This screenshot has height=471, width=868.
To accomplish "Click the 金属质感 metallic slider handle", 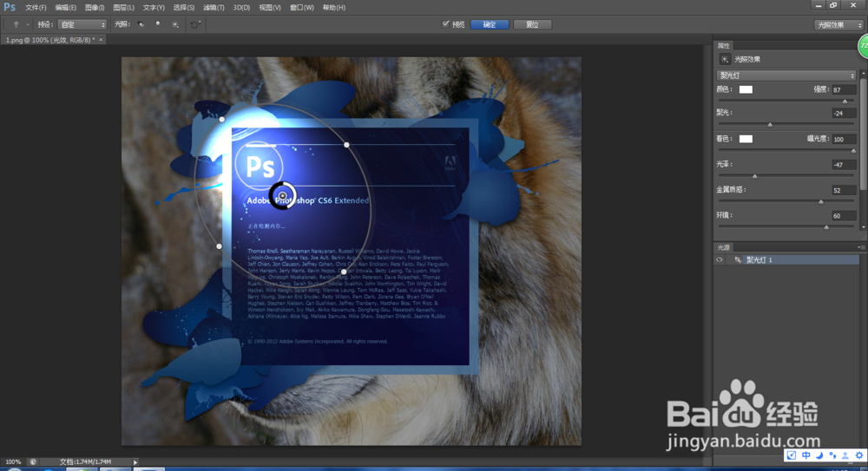I will pos(821,202).
